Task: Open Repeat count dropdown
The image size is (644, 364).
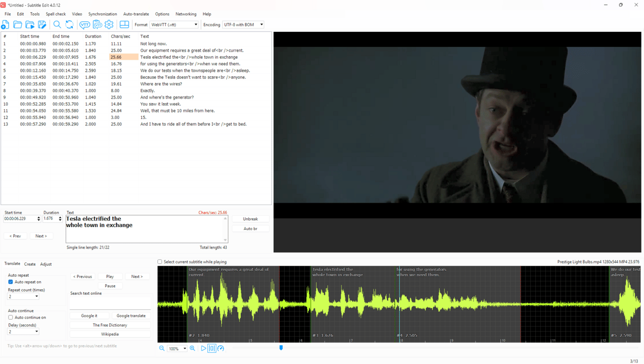Action: click(23, 296)
